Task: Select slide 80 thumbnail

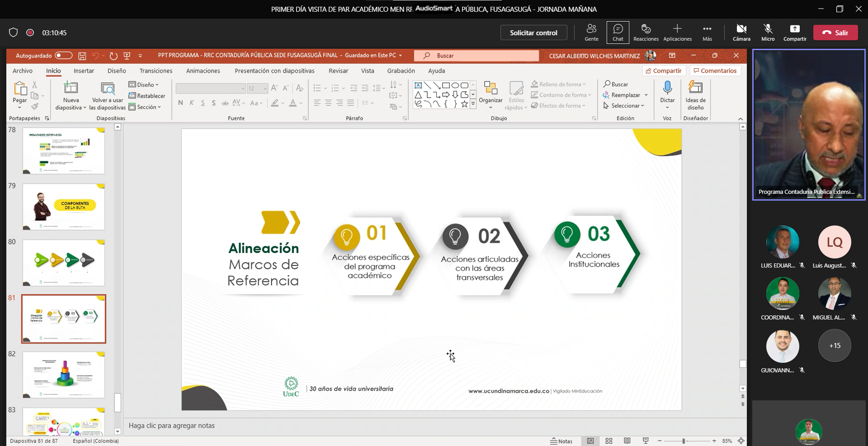Action: pos(64,263)
